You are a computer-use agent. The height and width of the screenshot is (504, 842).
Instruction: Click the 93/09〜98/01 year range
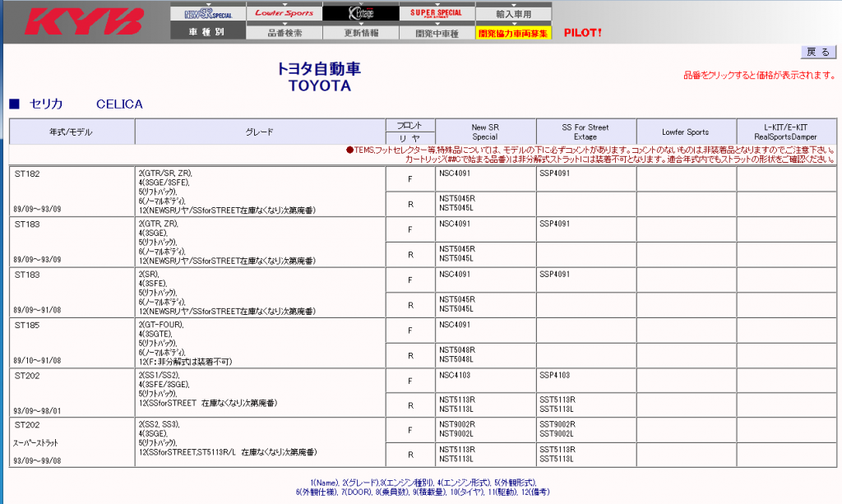(37, 411)
